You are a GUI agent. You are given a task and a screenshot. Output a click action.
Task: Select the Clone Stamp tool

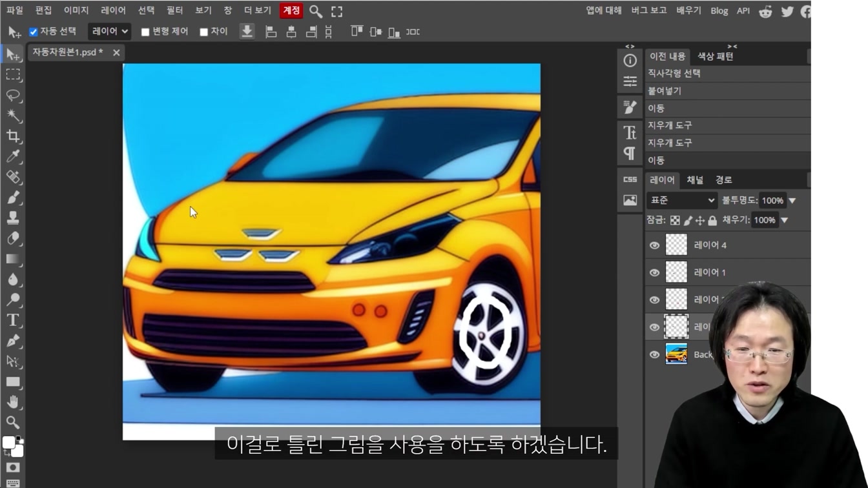[x=13, y=218]
